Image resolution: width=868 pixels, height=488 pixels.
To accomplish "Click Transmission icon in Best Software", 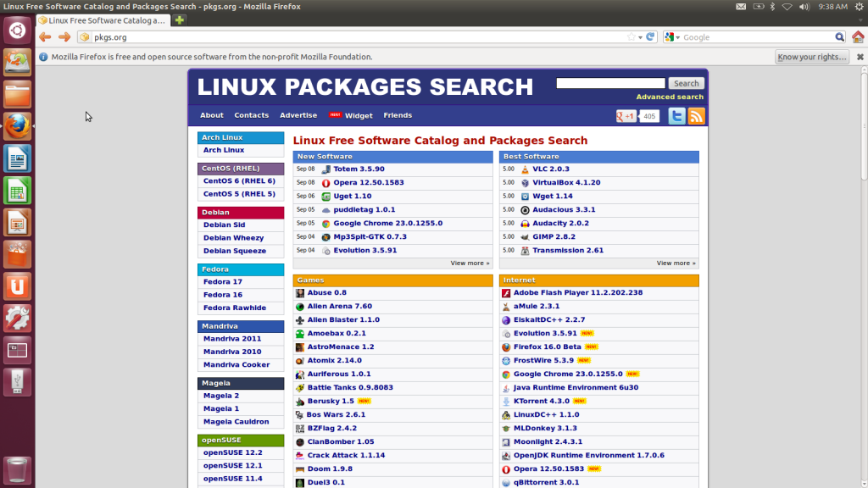I will point(525,251).
